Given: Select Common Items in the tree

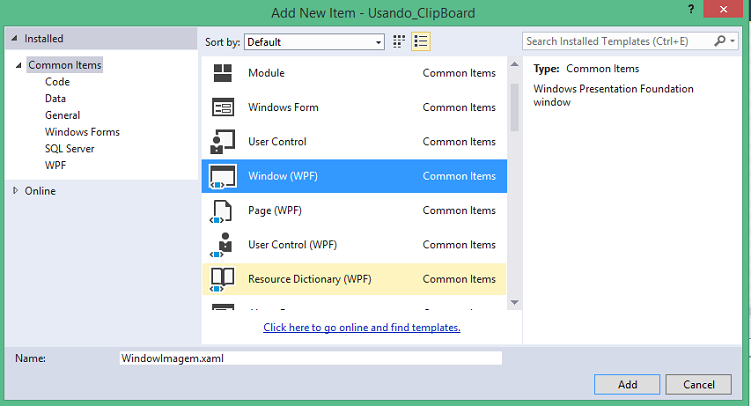Looking at the screenshot, I should (x=65, y=65).
